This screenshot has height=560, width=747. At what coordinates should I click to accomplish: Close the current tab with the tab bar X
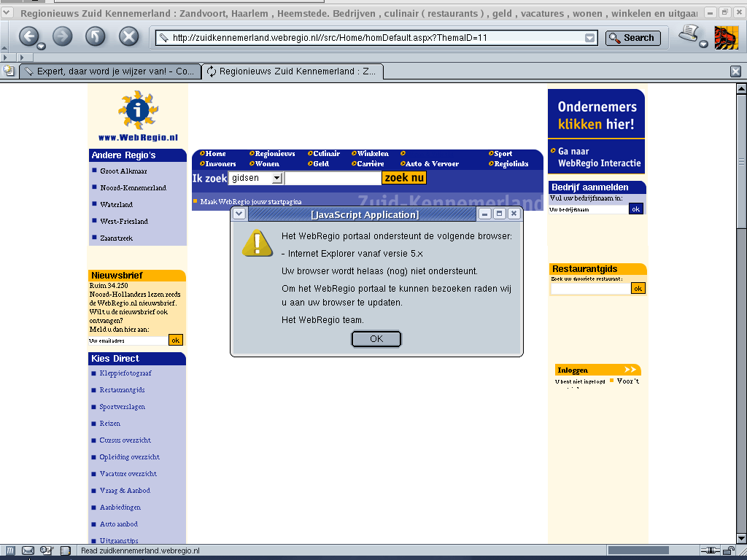pyautogui.click(x=735, y=71)
